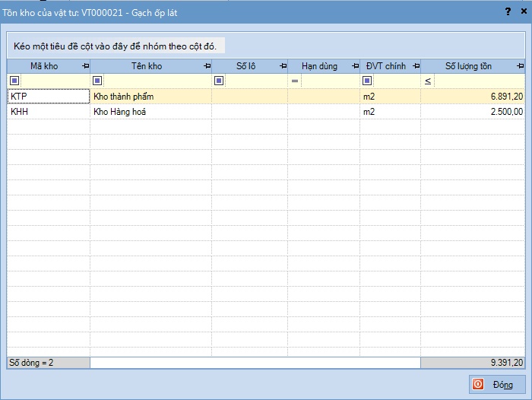Click the Đóng button
Image resolution: width=532 pixels, height=400 pixels.
tap(496, 384)
